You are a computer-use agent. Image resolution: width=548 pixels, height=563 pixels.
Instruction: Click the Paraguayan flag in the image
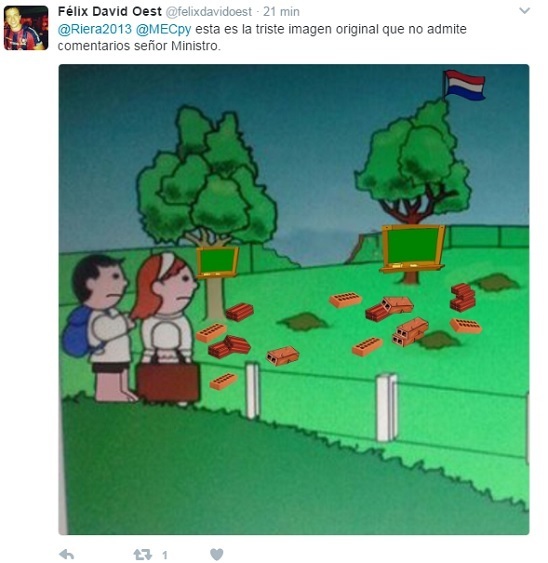(x=465, y=85)
